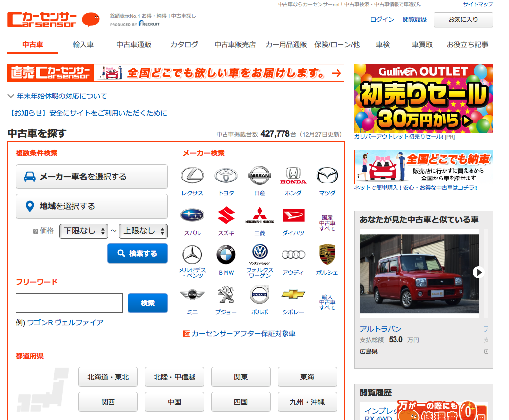Select the Nissan logo icon
The height and width of the screenshot is (420, 509).
pyautogui.click(x=260, y=175)
